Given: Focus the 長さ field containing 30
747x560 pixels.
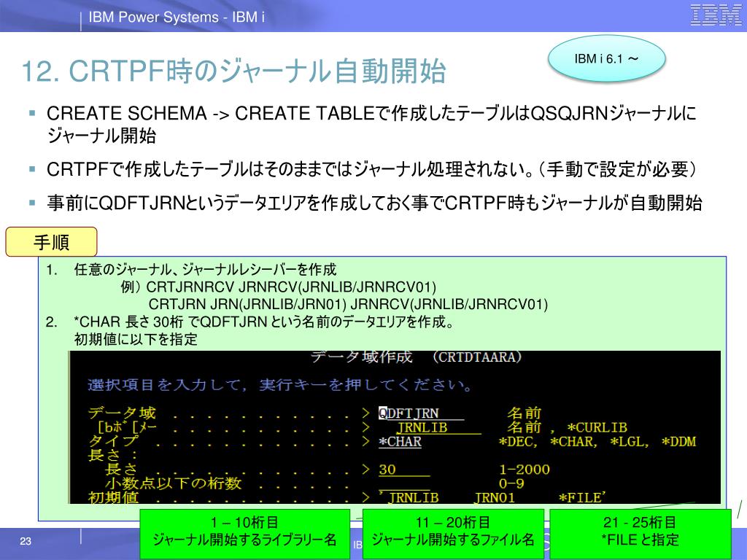Looking at the screenshot, I should pos(404,470).
